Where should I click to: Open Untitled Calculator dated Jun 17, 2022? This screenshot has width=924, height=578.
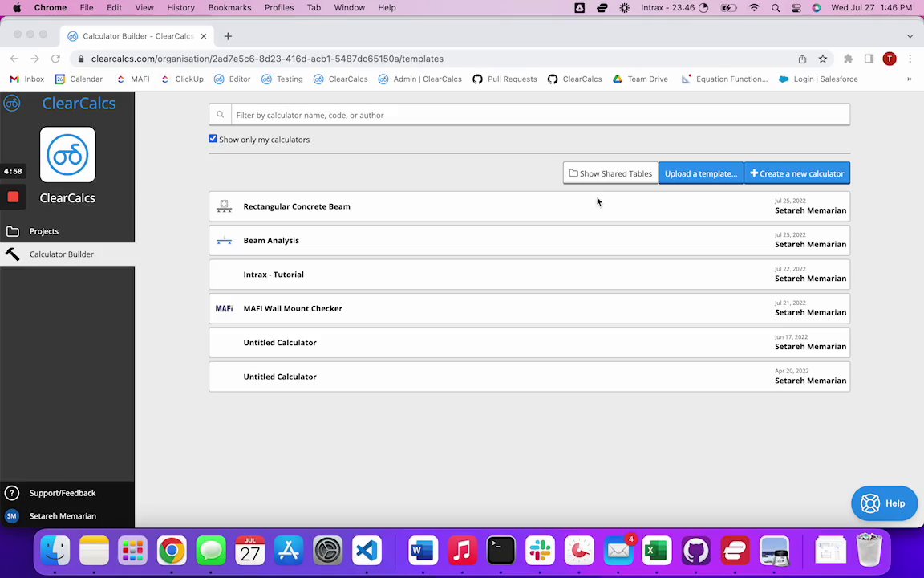[529, 343]
